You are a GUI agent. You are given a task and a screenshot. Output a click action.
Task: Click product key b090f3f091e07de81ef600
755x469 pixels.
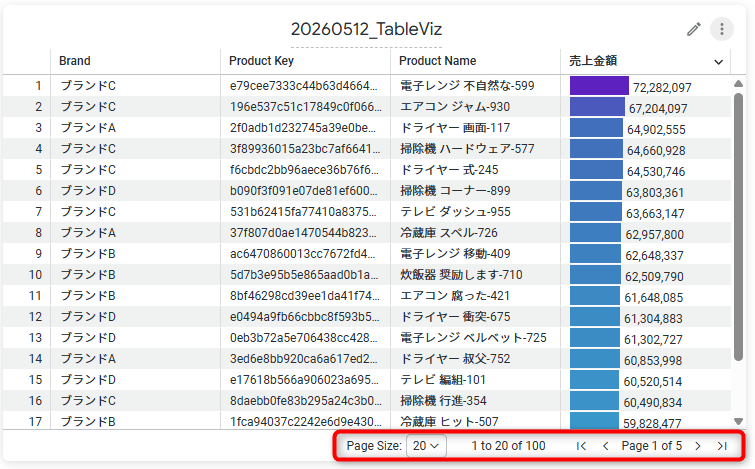(x=303, y=191)
